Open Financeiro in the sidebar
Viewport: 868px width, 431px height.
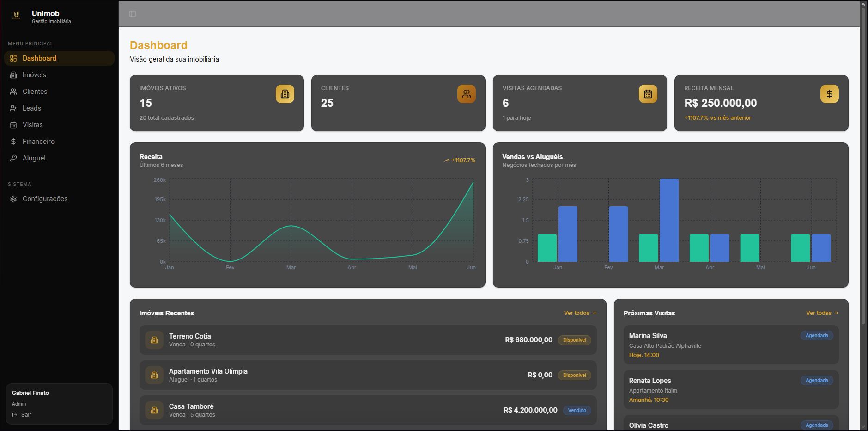coord(59,142)
